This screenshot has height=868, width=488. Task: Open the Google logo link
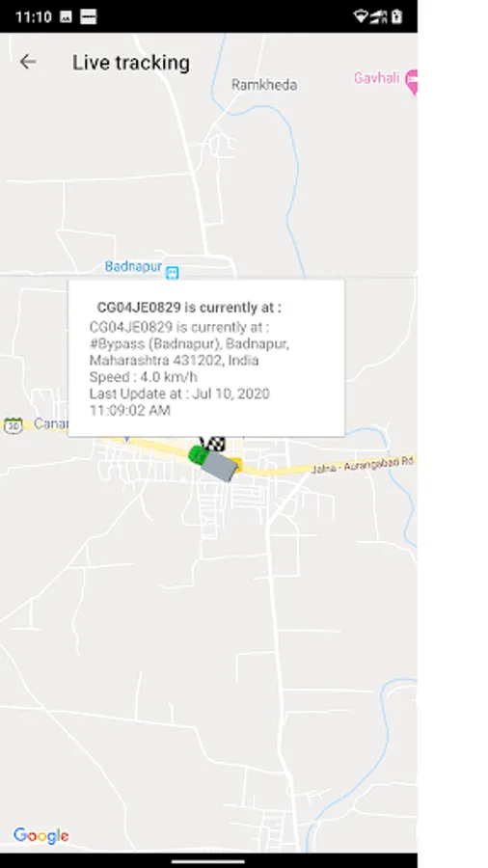pos(41,835)
